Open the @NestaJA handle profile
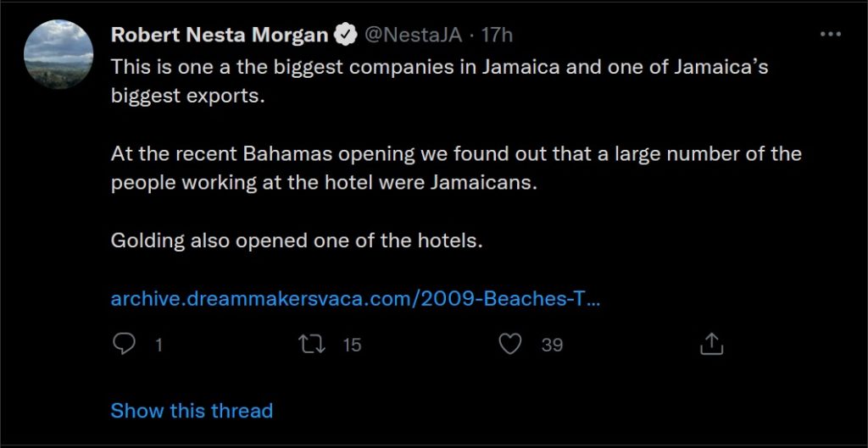The image size is (868, 448). 414,36
